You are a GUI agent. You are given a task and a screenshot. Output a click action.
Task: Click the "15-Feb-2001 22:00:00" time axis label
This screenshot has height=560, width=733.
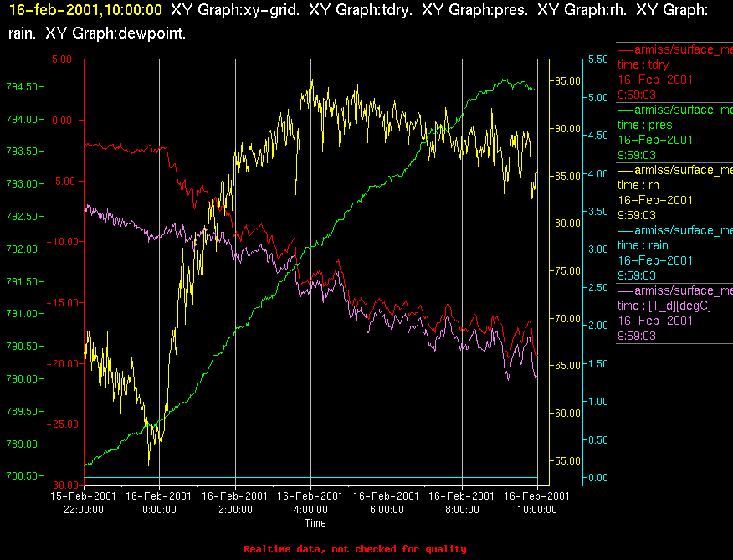[x=84, y=502]
